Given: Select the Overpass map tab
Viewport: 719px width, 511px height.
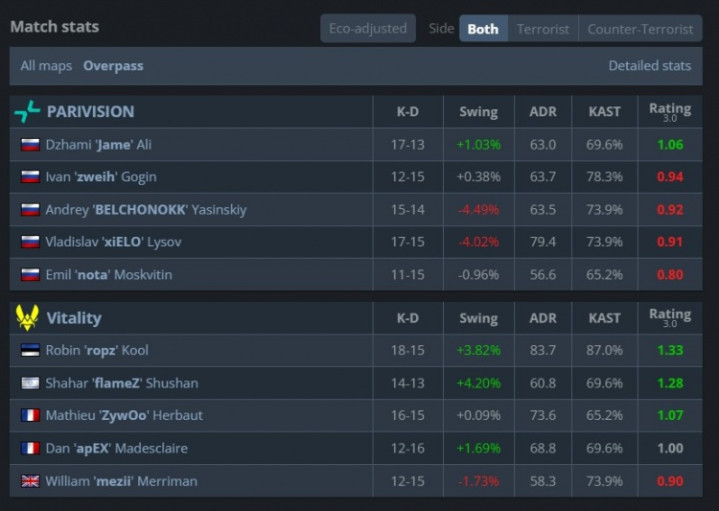Looking at the screenshot, I should point(113,66).
